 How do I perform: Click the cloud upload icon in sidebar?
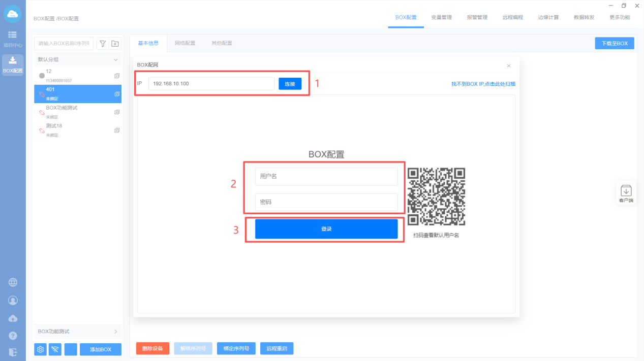pyautogui.click(x=13, y=318)
